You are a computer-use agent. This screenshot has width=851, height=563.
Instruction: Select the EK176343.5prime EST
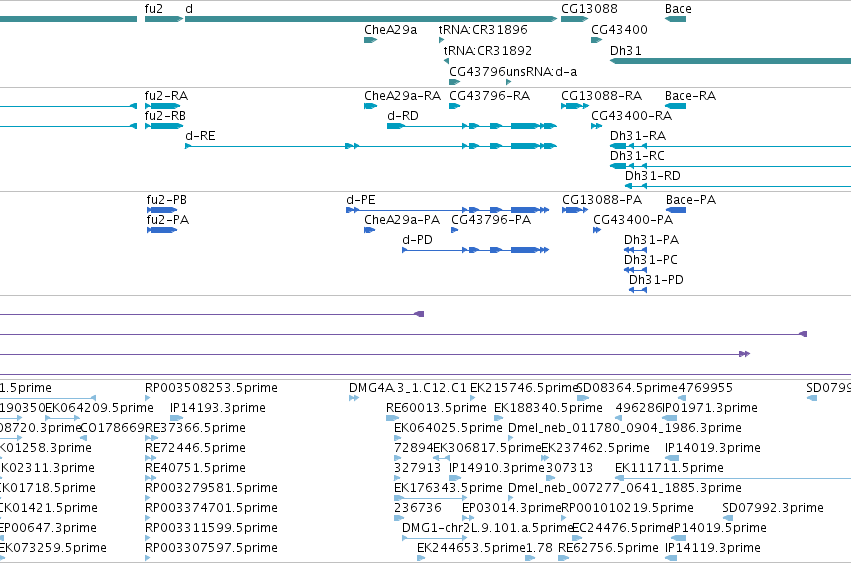coord(430,498)
